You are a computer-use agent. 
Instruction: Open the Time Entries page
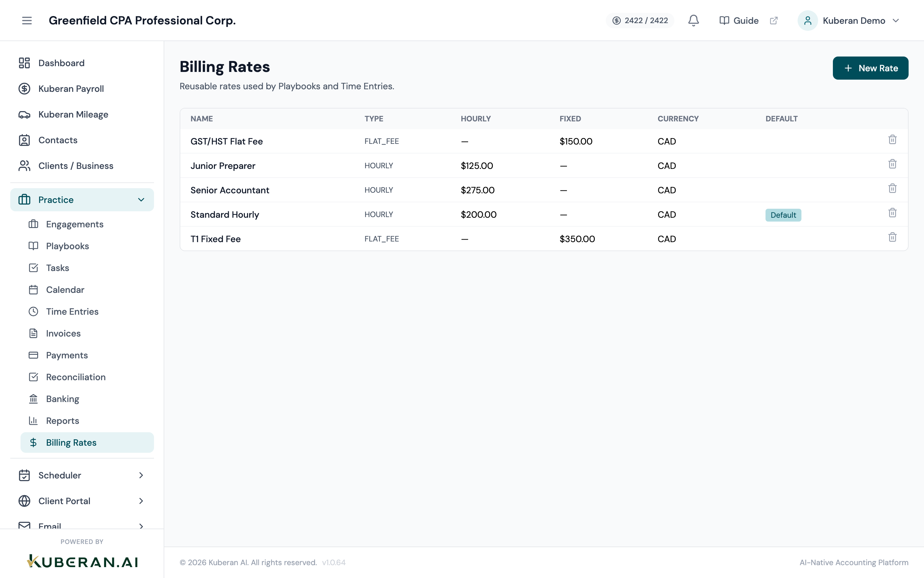click(87, 311)
